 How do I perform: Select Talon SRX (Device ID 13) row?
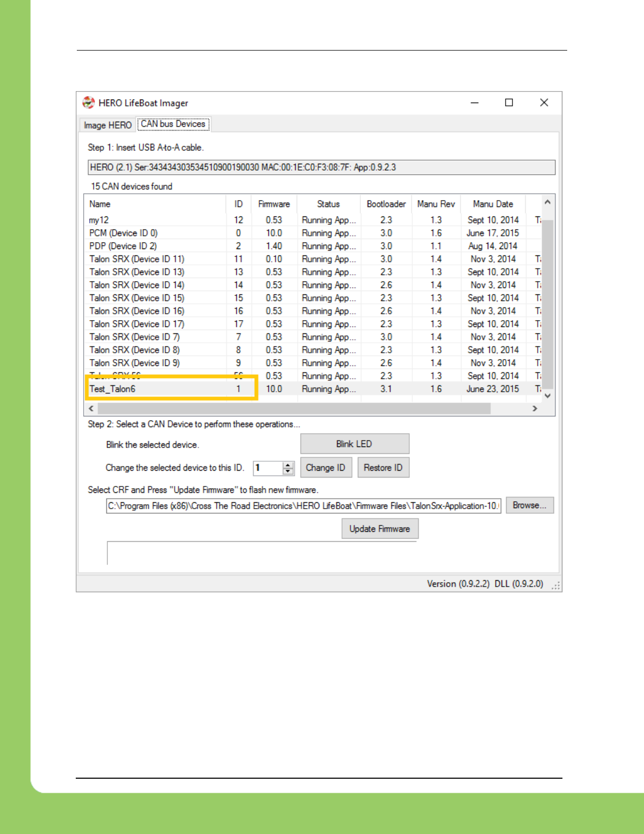(313, 272)
